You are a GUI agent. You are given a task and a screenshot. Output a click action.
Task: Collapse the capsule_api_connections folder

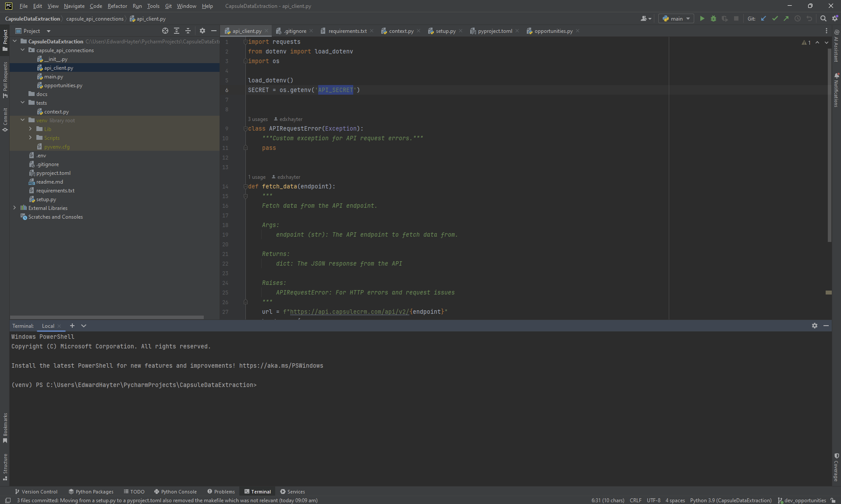[x=23, y=50]
